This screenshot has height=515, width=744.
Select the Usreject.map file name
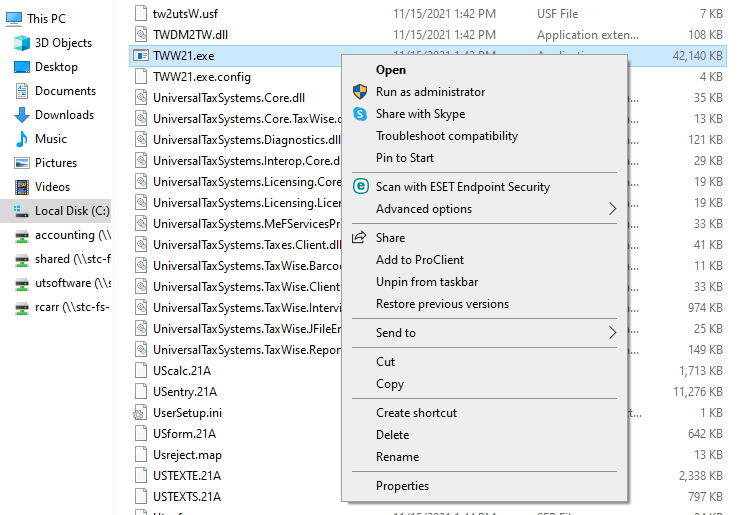pos(187,455)
